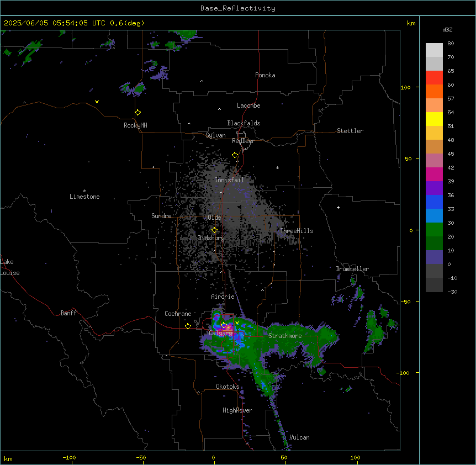Click the Didsbury city label
The height and width of the screenshot is (465, 476).
click(211, 238)
